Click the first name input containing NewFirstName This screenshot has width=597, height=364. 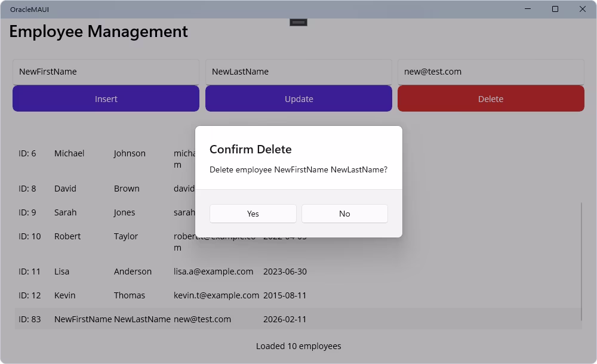click(x=106, y=72)
